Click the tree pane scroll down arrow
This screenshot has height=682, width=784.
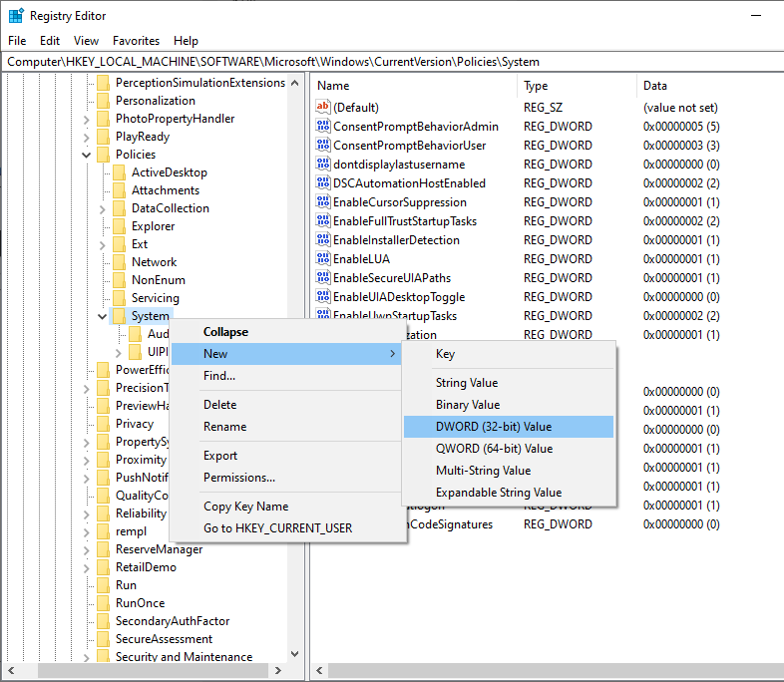[x=295, y=655]
